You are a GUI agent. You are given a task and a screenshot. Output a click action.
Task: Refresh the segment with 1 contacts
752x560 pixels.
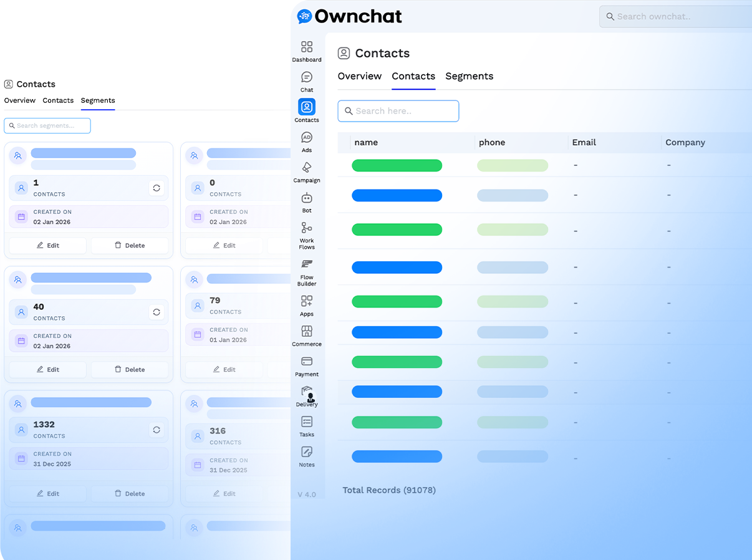tap(157, 188)
